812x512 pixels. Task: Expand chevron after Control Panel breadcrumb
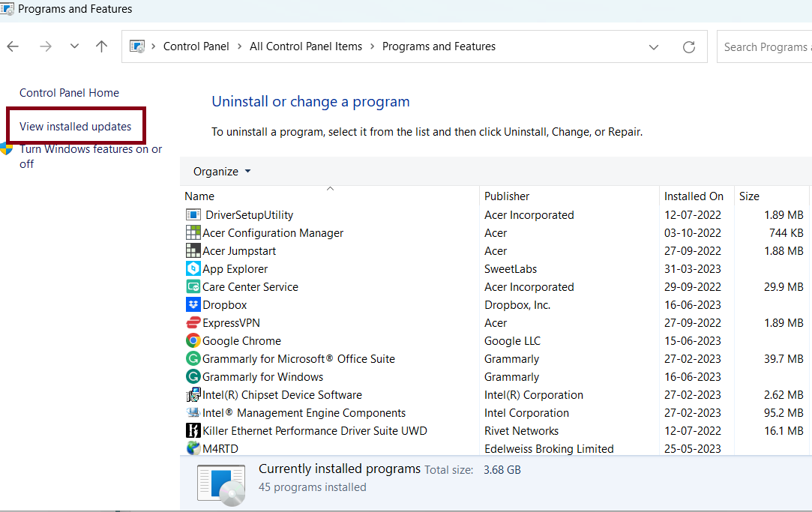pyautogui.click(x=239, y=46)
